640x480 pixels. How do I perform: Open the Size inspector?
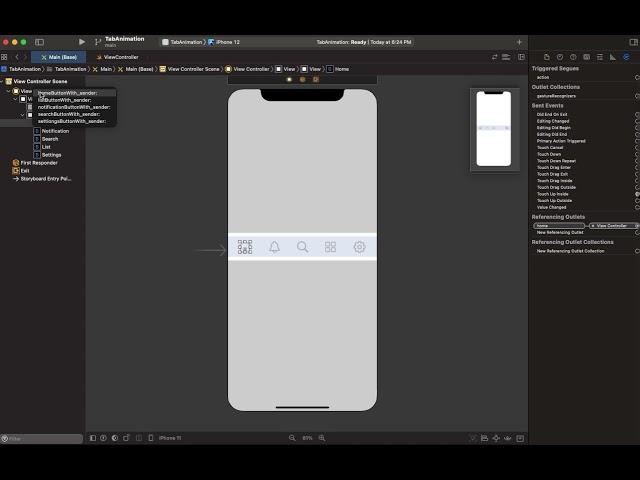[x=613, y=57]
